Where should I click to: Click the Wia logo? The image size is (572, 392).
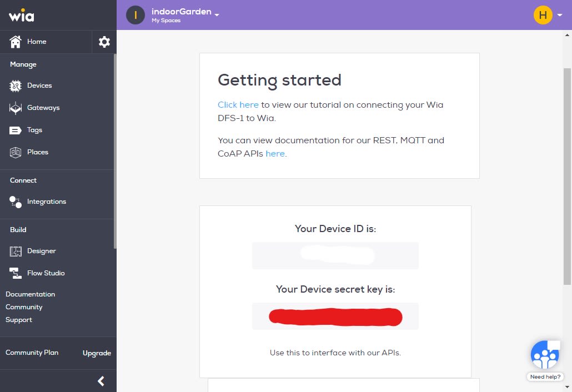click(x=22, y=16)
